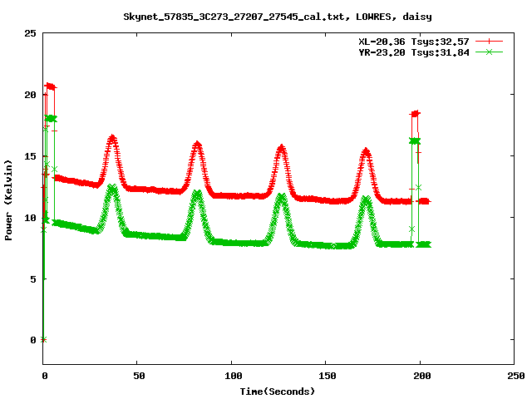
Task: Select the legend entry YR-23.20 Tsys:31.84
Action: (414, 52)
